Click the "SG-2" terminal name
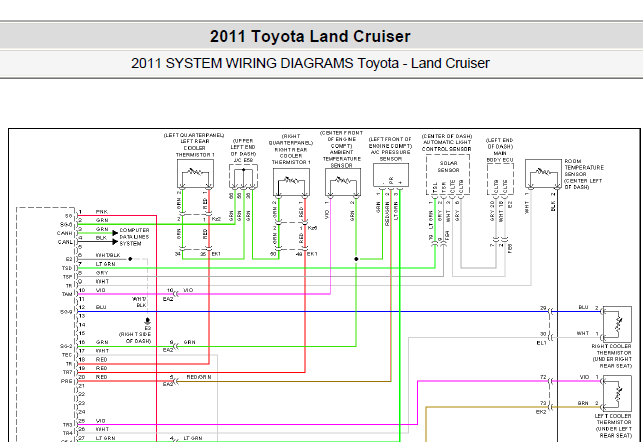This screenshot has height=442, width=643. 66,346
